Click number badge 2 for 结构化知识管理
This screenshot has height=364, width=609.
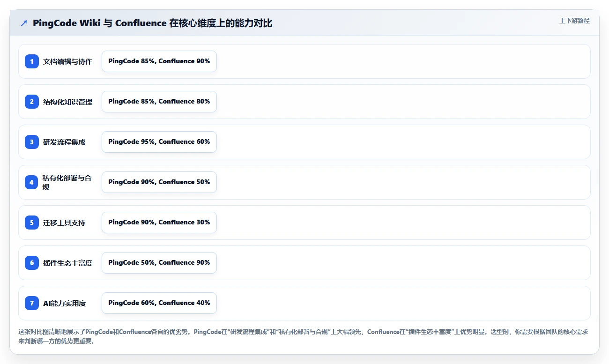(32, 102)
